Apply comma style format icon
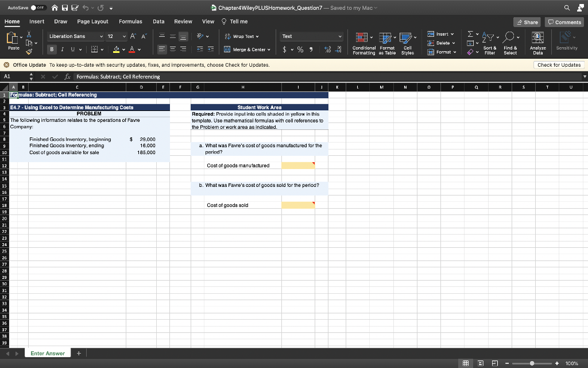Viewport: 588px width, 368px height. pos(311,49)
